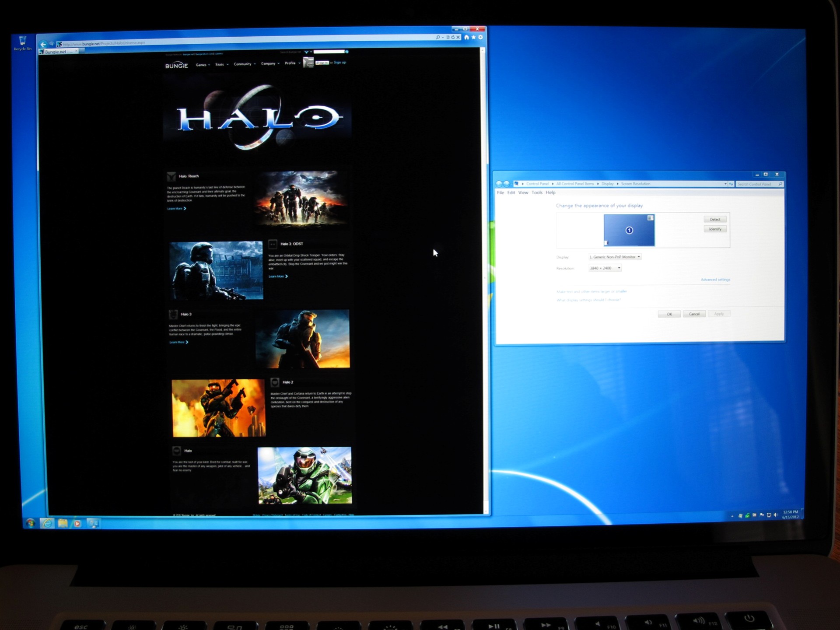Click the Bungie logo on the webpage

(x=176, y=66)
